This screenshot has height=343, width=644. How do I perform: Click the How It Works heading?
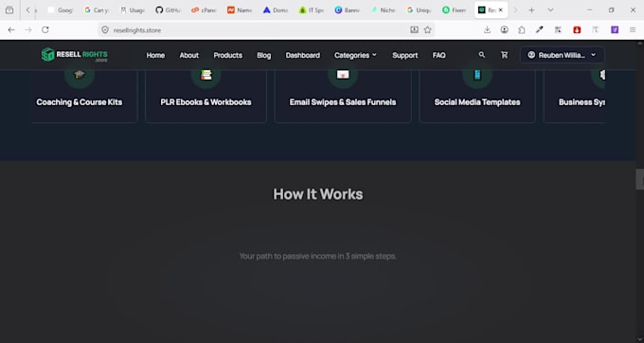pos(318,194)
